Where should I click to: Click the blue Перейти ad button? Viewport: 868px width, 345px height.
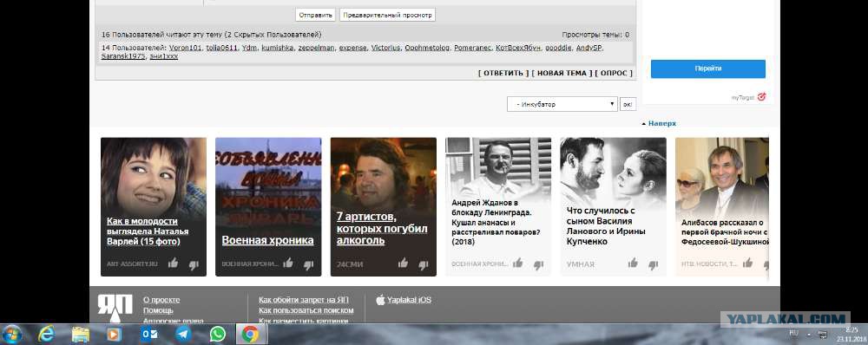[x=708, y=68]
